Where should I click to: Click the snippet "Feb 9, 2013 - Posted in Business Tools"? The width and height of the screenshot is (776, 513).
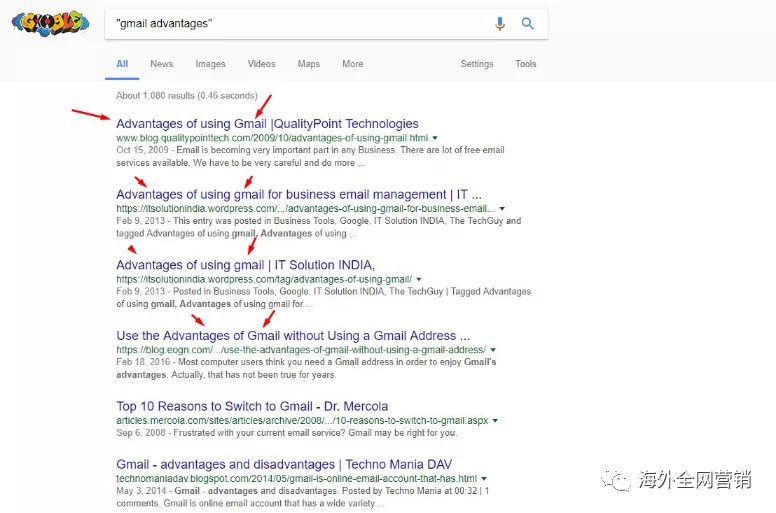click(324, 298)
